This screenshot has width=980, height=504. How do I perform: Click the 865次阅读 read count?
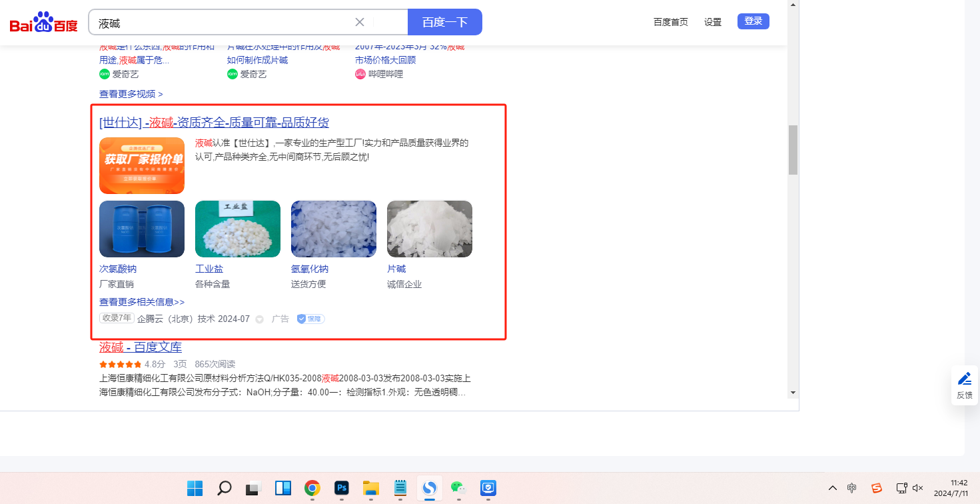click(x=215, y=364)
